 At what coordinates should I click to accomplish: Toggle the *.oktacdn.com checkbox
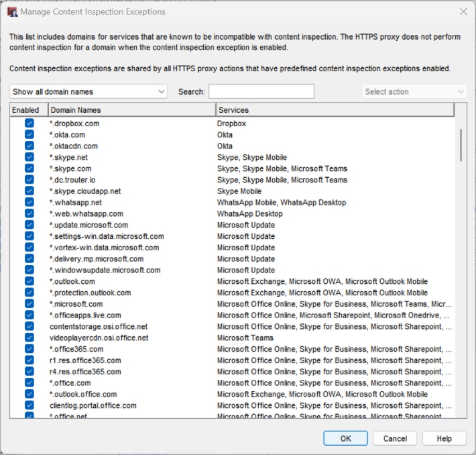pyautogui.click(x=29, y=146)
